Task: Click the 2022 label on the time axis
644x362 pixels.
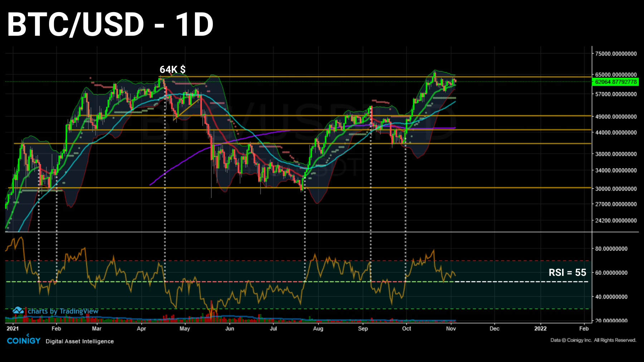Action: point(540,328)
